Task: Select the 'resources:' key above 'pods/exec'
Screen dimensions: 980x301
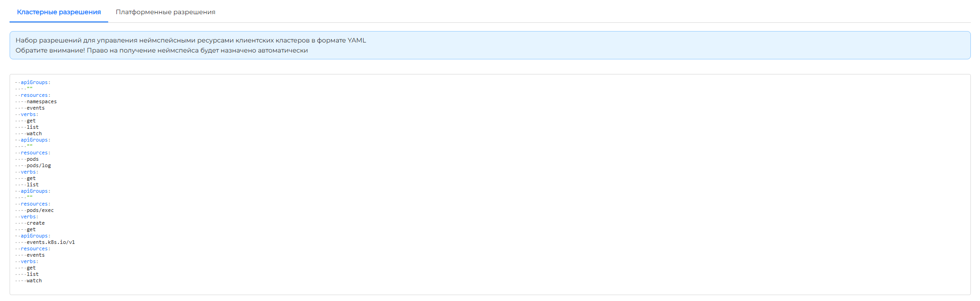Action: [35, 204]
